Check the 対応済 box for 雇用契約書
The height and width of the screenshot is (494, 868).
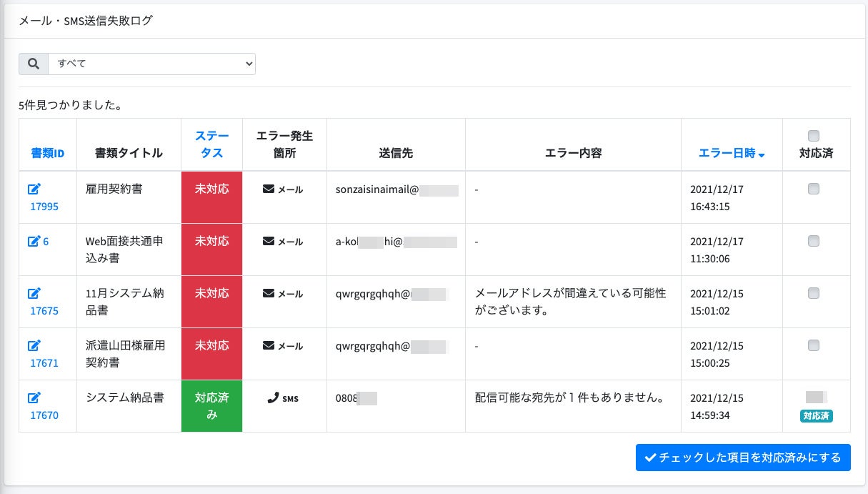[813, 189]
